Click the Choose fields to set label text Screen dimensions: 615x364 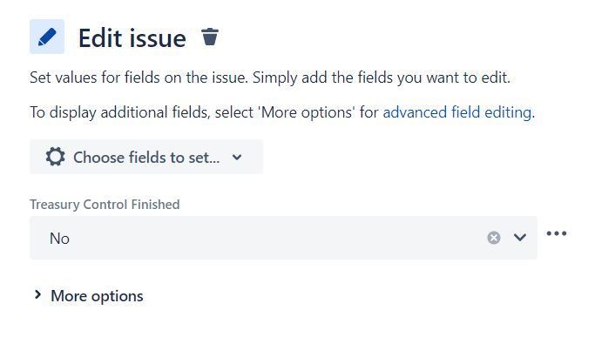click(x=146, y=158)
